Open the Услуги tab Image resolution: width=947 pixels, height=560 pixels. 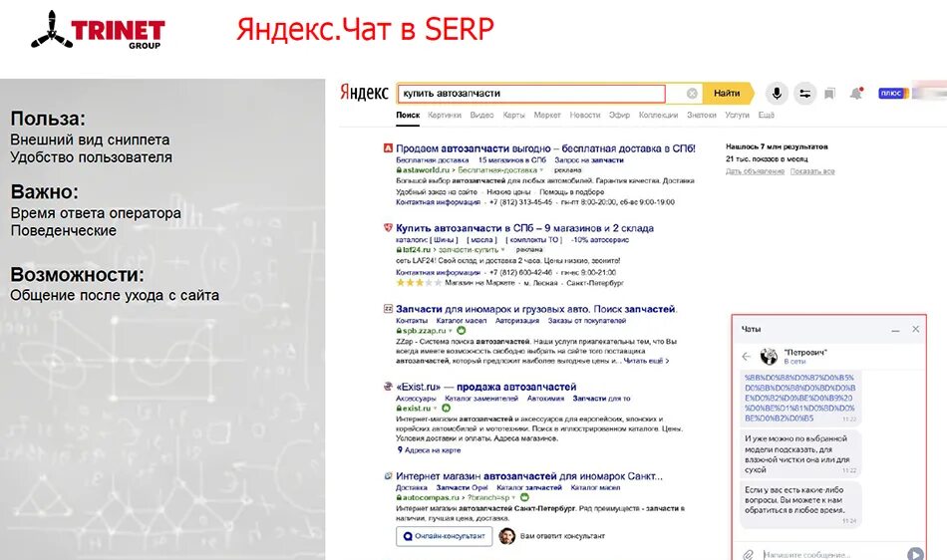coord(737,115)
